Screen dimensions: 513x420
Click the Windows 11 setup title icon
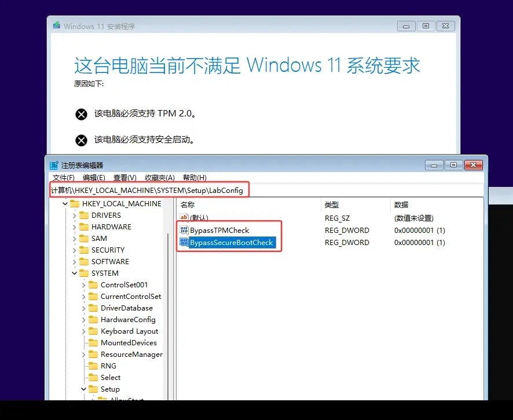pos(57,25)
